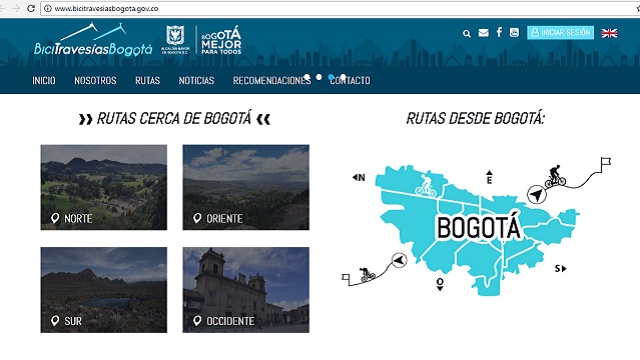Screen dimensions: 640x360
Task: Click the upper right navigation arrow circle
Action: click(x=536, y=194)
